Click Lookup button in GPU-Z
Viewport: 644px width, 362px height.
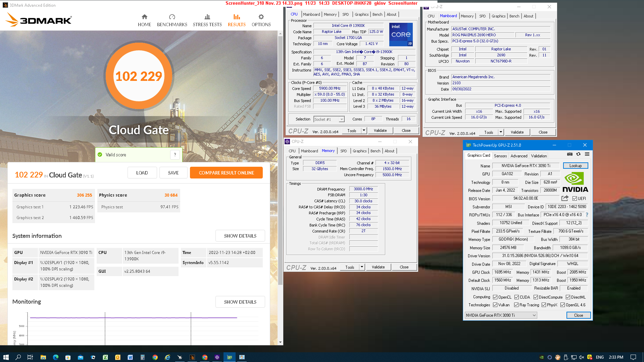click(575, 166)
